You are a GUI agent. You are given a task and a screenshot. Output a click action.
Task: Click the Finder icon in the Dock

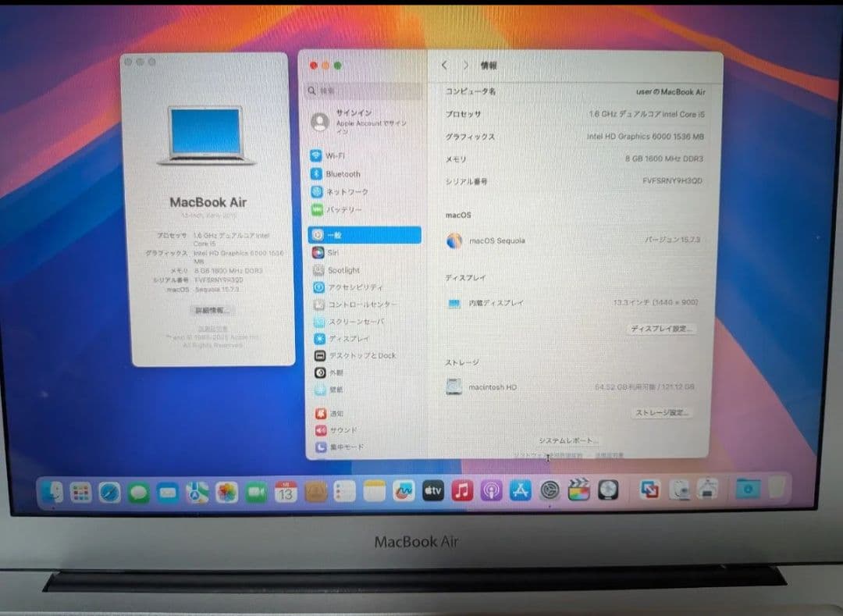point(53,492)
